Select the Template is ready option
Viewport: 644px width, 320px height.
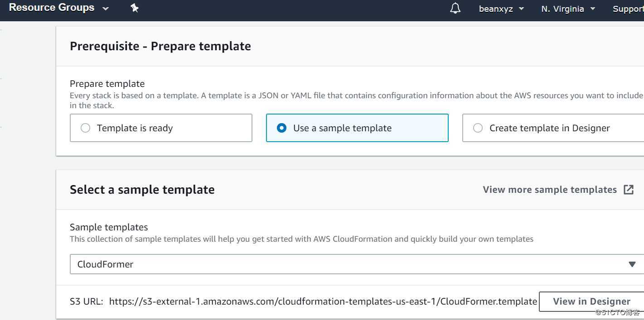click(x=161, y=128)
